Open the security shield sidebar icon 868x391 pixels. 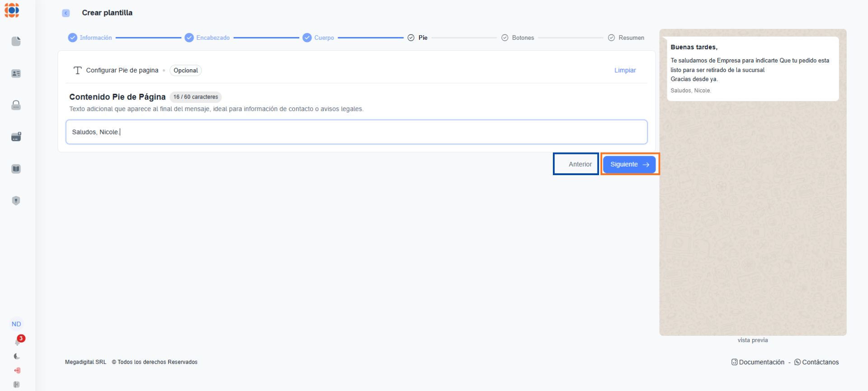pyautogui.click(x=16, y=200)
